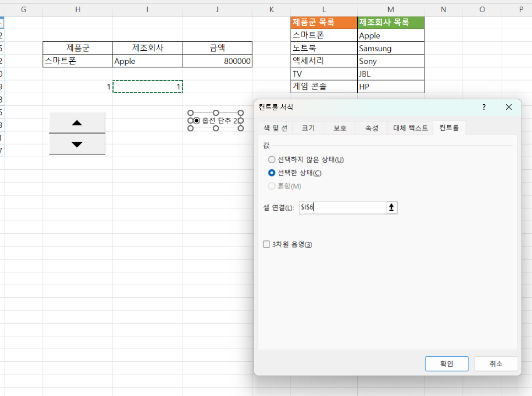Select the Apple cell under 제조회사

click(x=147, y=61)
